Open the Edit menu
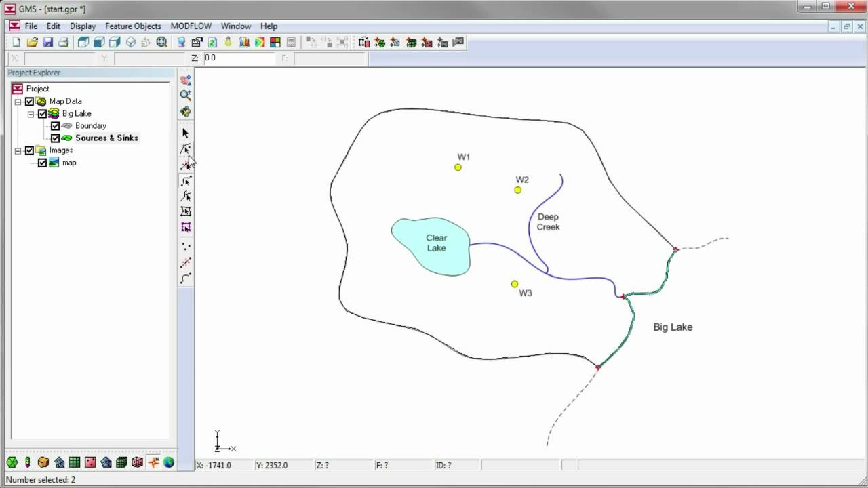 54,26
